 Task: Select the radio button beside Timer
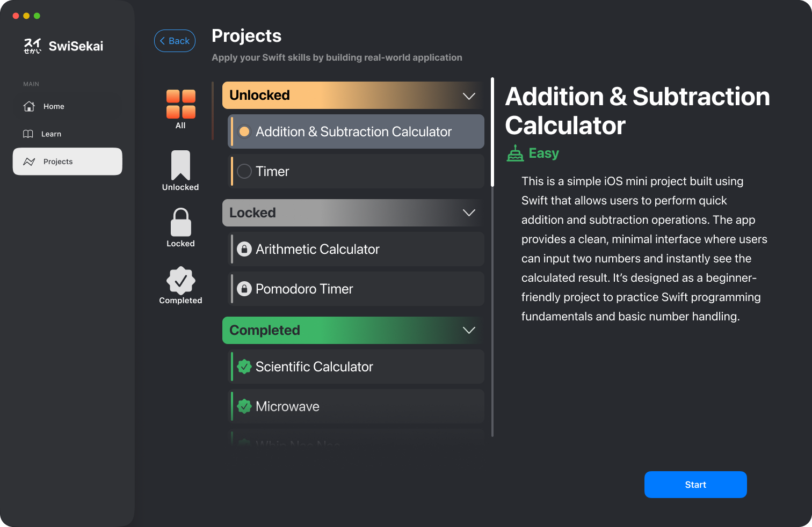click(244, 171)
